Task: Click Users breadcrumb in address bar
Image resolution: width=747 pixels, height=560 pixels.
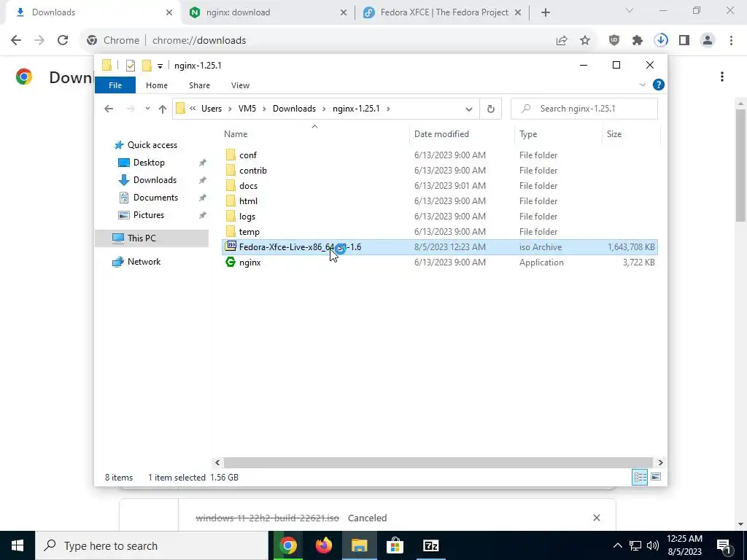Action: [x=212, y=109]
